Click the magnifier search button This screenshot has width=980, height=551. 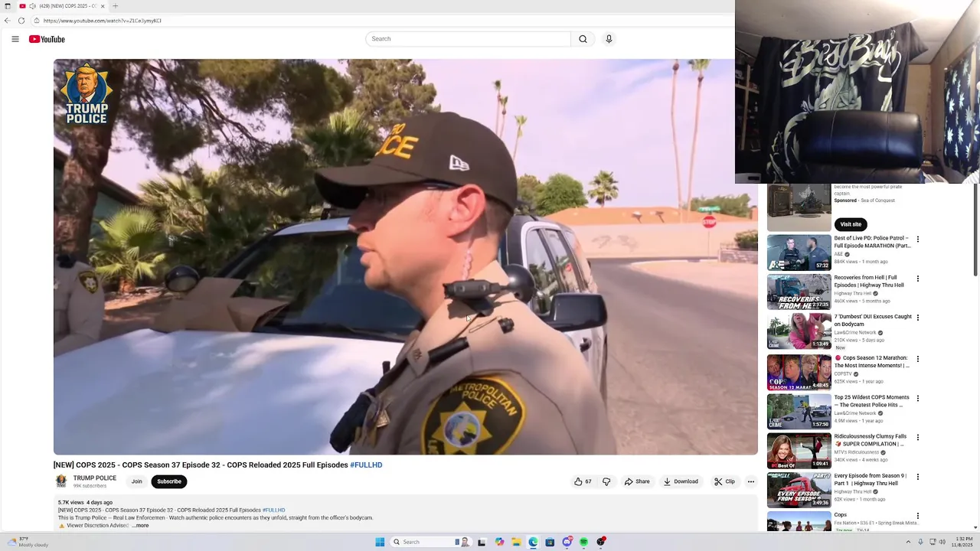(583, 39)
